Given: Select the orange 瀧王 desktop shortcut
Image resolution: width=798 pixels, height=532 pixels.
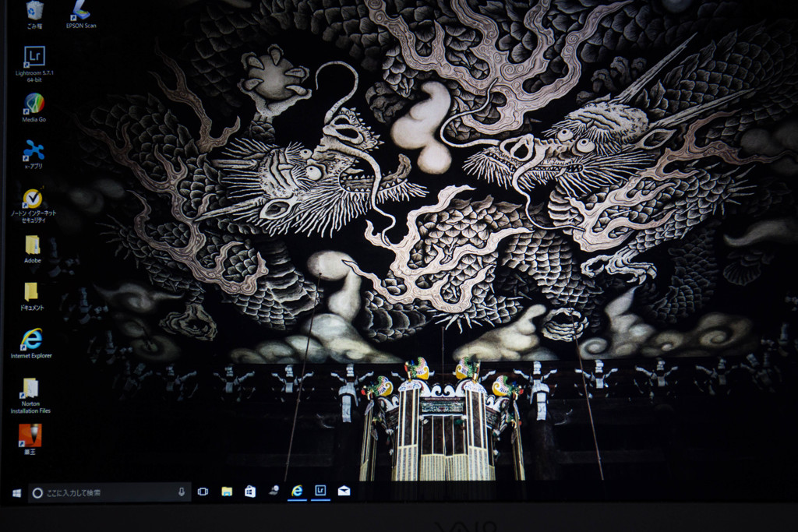Looking at the screenshot, I should click(x=30, y=435).
